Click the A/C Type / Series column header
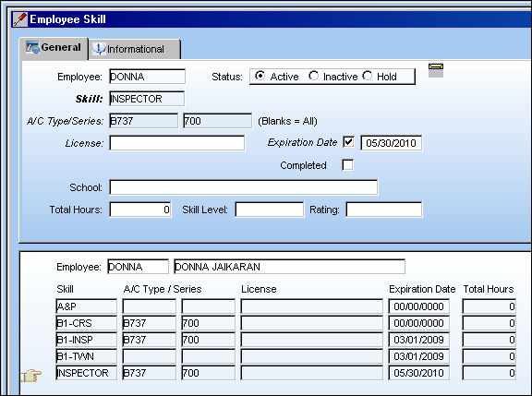The image size is (532, 396). pyautogui.click(x=163, y=289)
